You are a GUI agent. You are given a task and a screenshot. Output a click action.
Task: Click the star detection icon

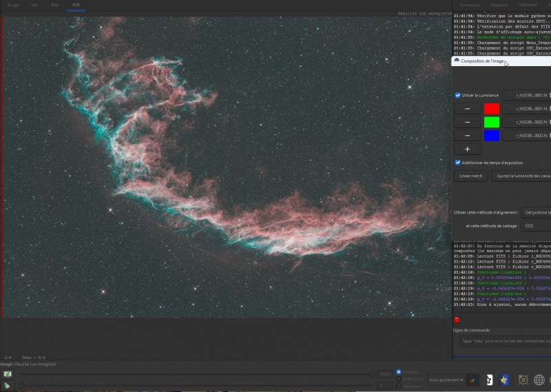[x=504, y=380]
